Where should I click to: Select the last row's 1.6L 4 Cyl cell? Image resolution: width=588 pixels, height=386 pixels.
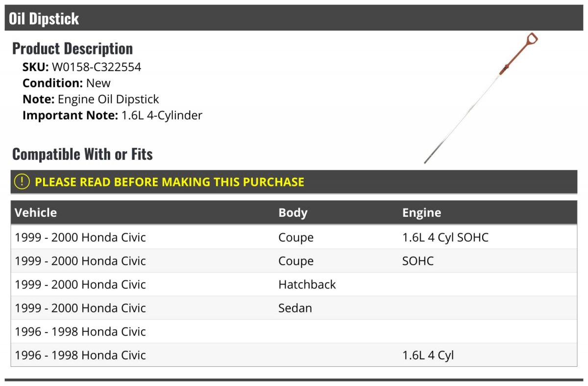click(428, 355)
